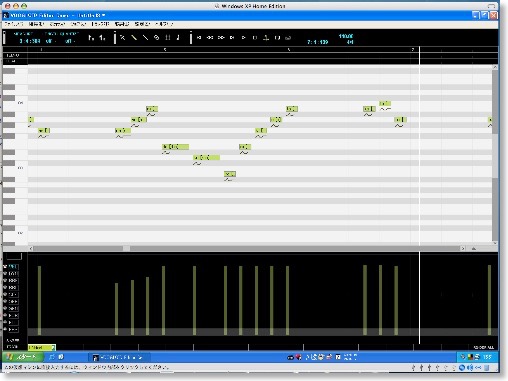Select the line drawing tool
The height and width of the screenshot is (381, 508).
[x=145, y=38]
